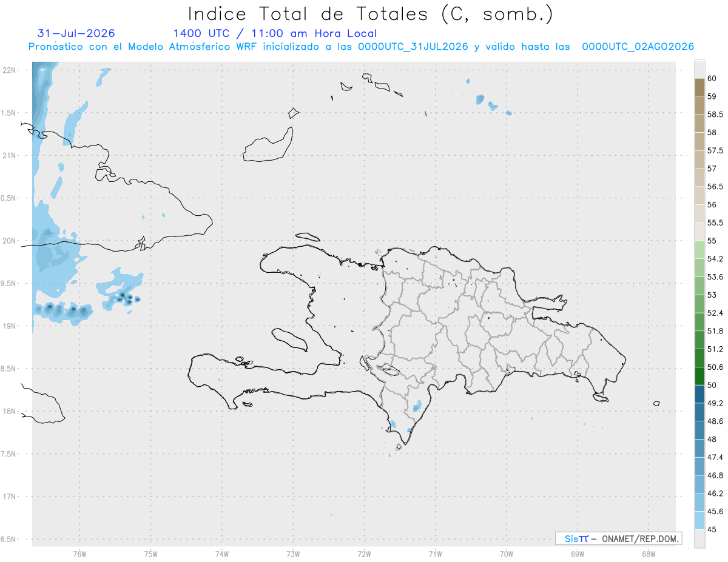The height and width of the screenshot is (562, 728).
Task: Click the dark brown swatch between 59 and 60
Action: (699, 87)
